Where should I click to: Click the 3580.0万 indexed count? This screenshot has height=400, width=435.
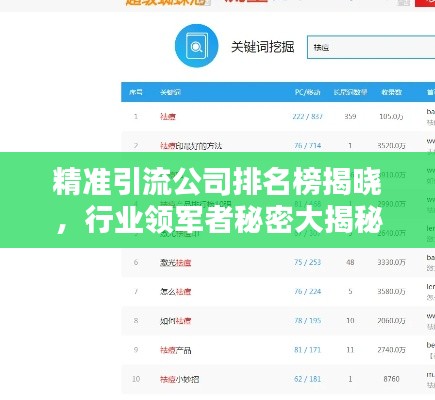point(392,291)
